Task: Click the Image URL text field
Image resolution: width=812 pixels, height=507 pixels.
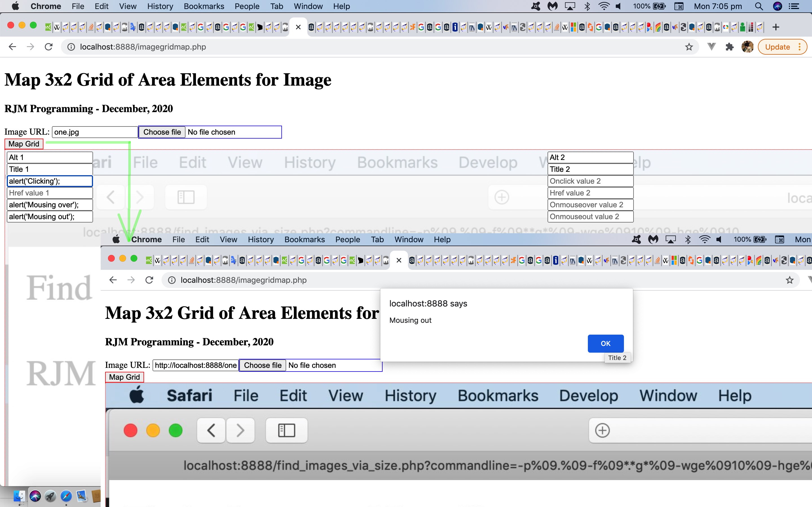Action: click(95, 132)
